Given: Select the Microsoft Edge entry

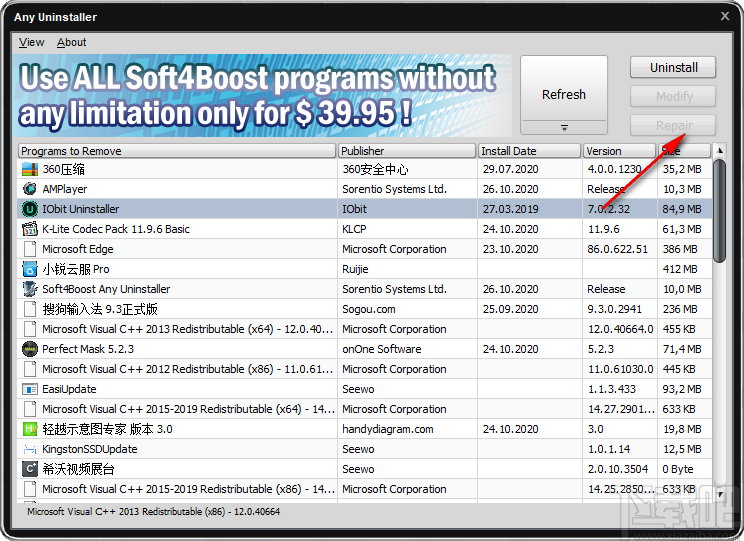Looking at the screenshot, I should point(78,249).
